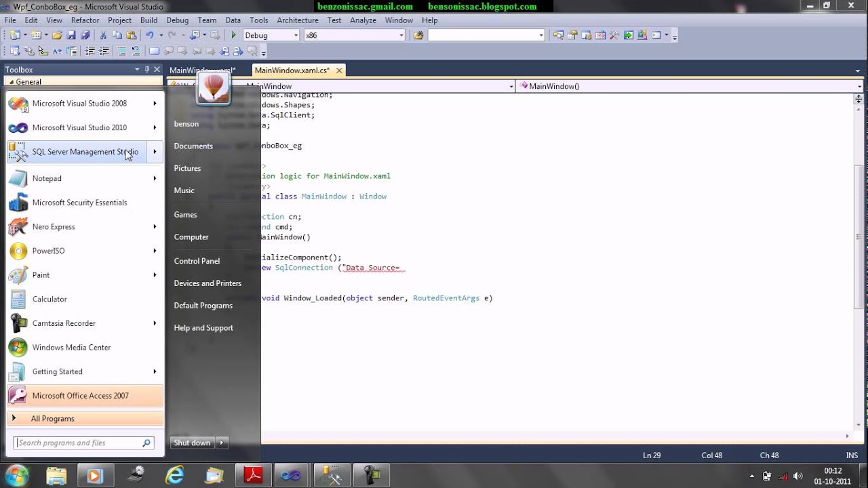Click the Cut scissors icon in toolbar
This screenshot has height=488, width=868.
coord(103,35)
